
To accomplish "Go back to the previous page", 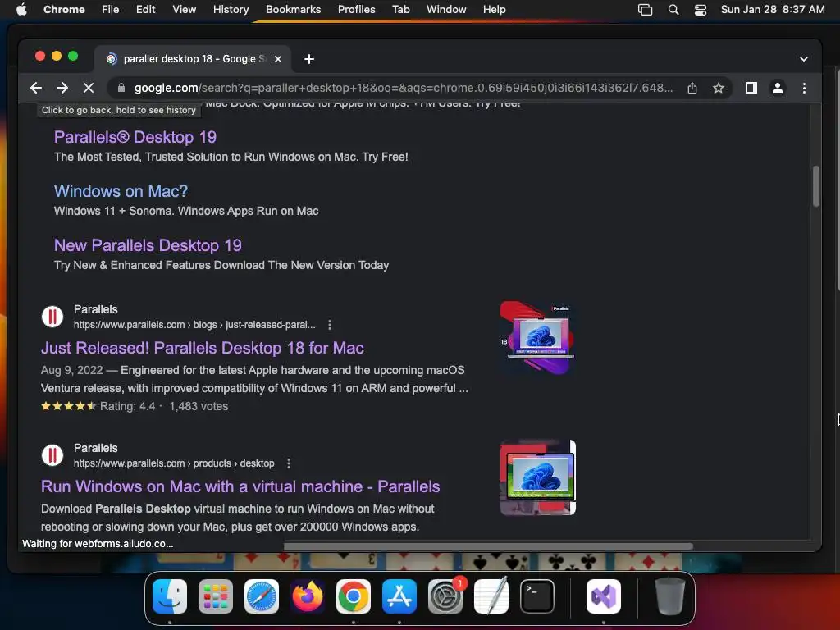I will (36, 88).
